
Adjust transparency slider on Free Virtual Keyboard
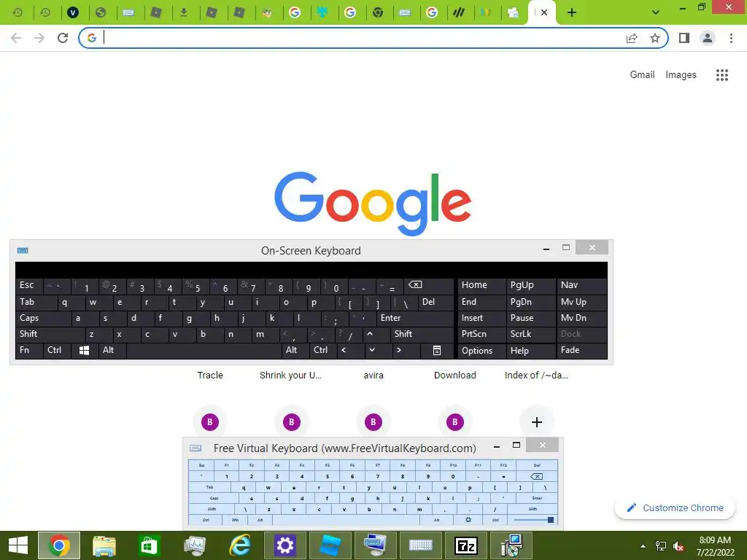tap(533, 520)
